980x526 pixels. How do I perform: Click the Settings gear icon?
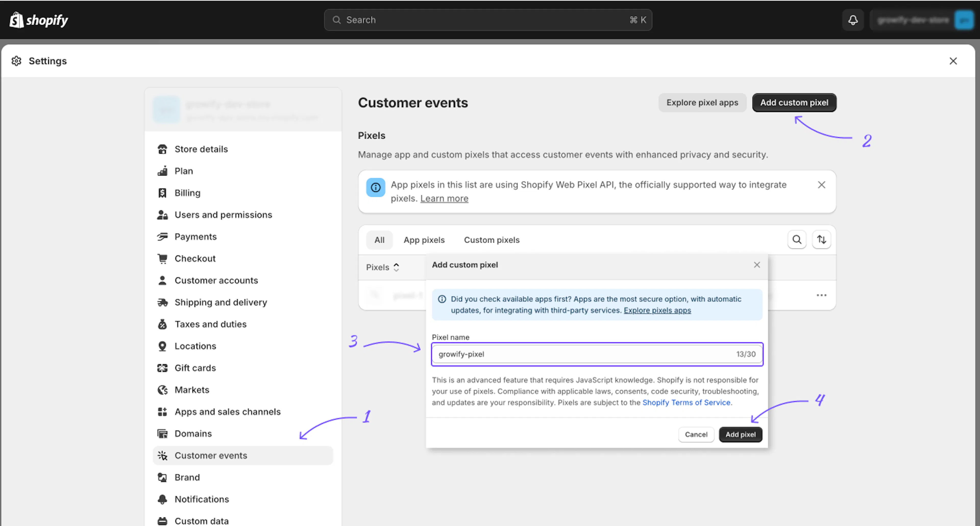pos(16,61)
